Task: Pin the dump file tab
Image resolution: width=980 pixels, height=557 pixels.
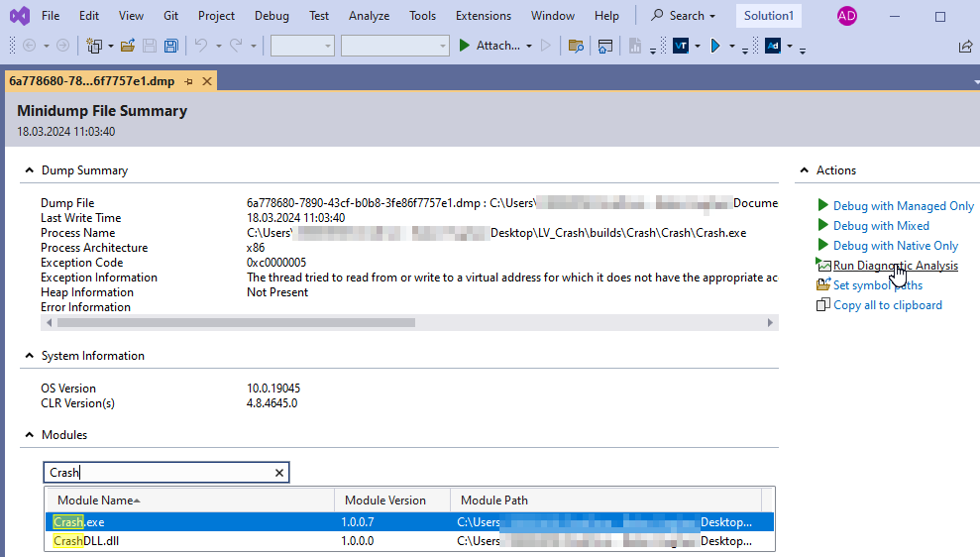Action: [188, 81]
